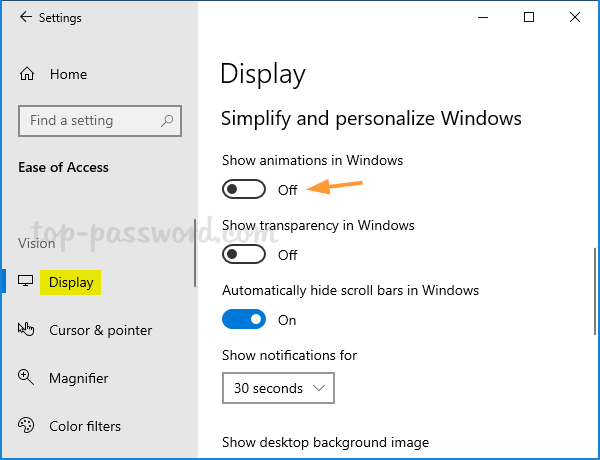Maximize the Settings window
Screen dimensions: 600x460
pos(529,17)
